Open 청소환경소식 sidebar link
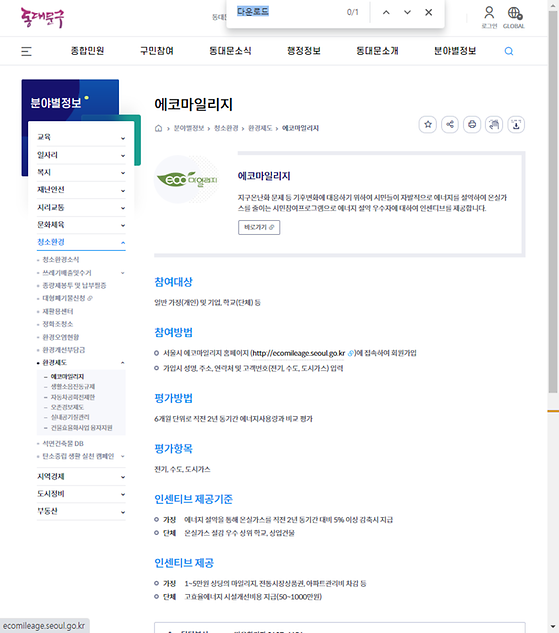This screenshot has height=633, width=559. coord(61,260)
